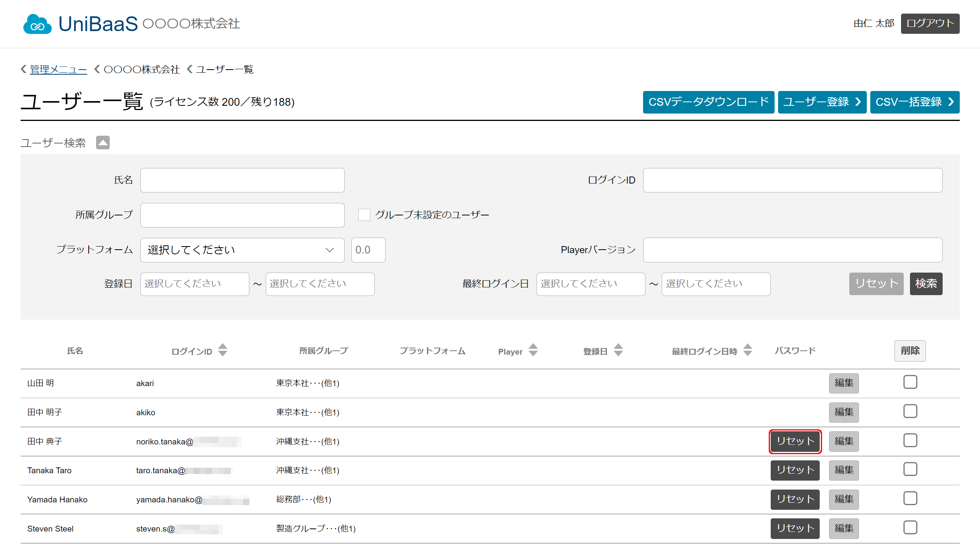Open 登録日 start date picker

(x=195, y=284)
